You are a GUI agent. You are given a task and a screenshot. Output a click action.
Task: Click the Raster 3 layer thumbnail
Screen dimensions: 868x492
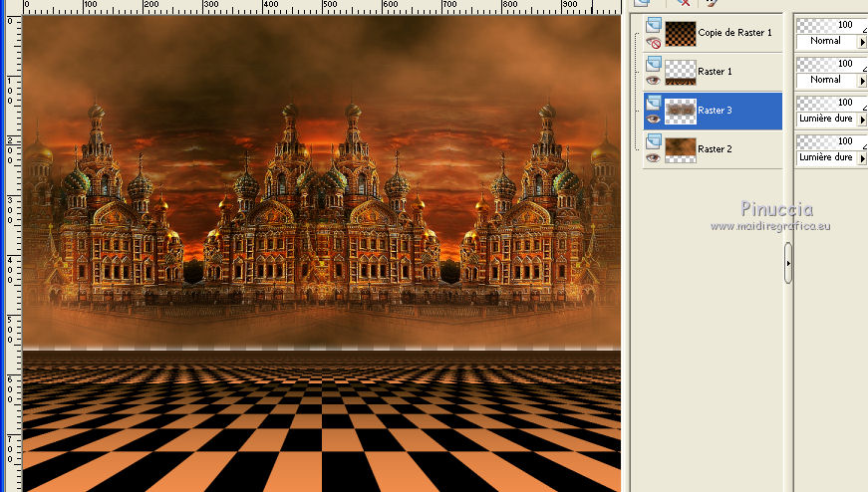[x=681, y=111]
